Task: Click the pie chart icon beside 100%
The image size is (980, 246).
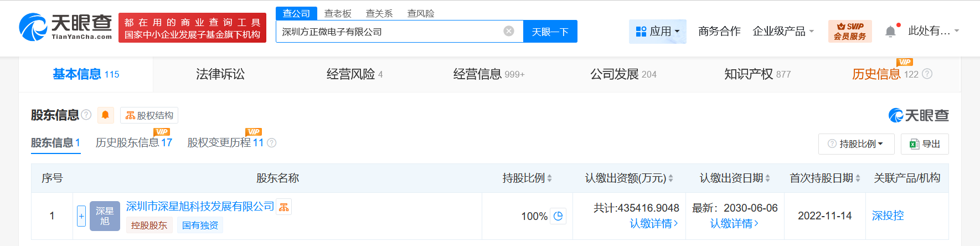Action: coord(558,216)
